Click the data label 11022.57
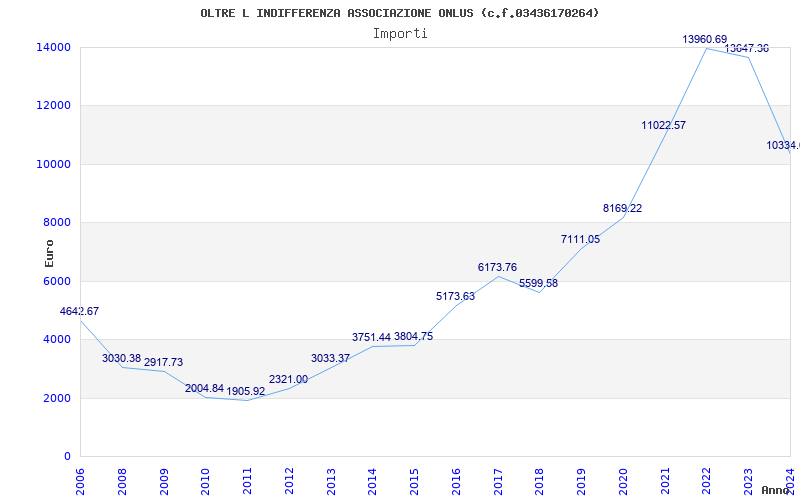This screenshot has width=800, height=500. pyautogui.click(x=664, y=125)
